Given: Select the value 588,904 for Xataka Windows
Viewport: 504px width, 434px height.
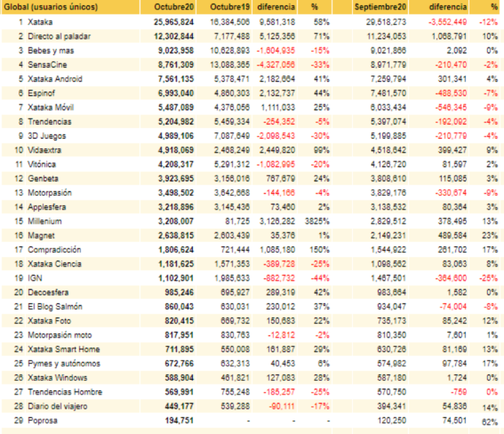Looking at the screenshot, I should click(x=179, y=377).
